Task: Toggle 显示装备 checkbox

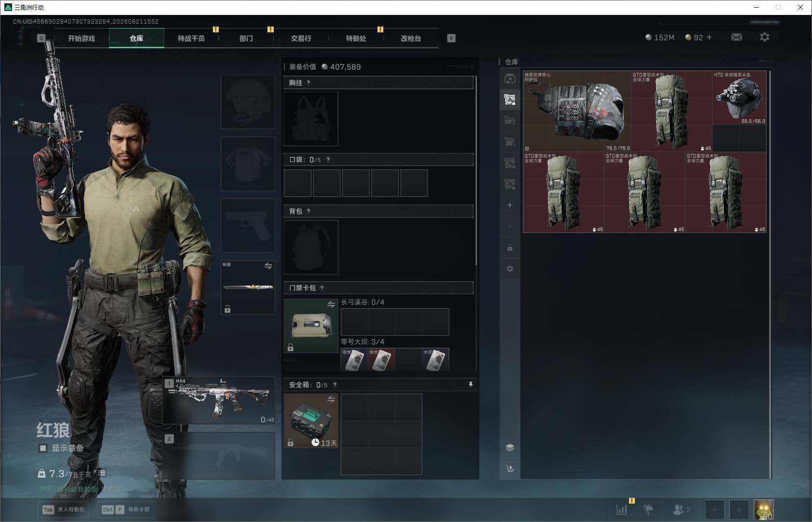Action: (x=43, y=448)
